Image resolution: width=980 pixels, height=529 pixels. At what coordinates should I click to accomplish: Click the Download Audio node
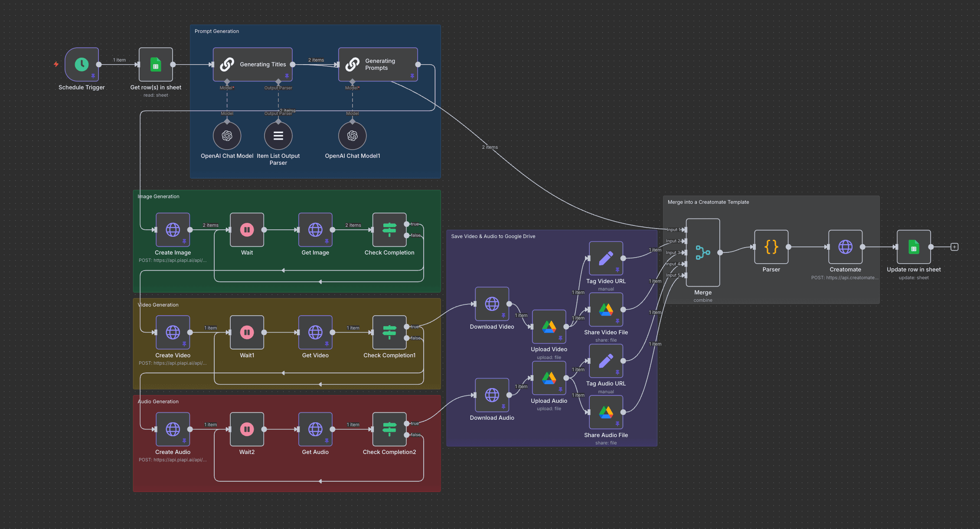click(492, 395)
